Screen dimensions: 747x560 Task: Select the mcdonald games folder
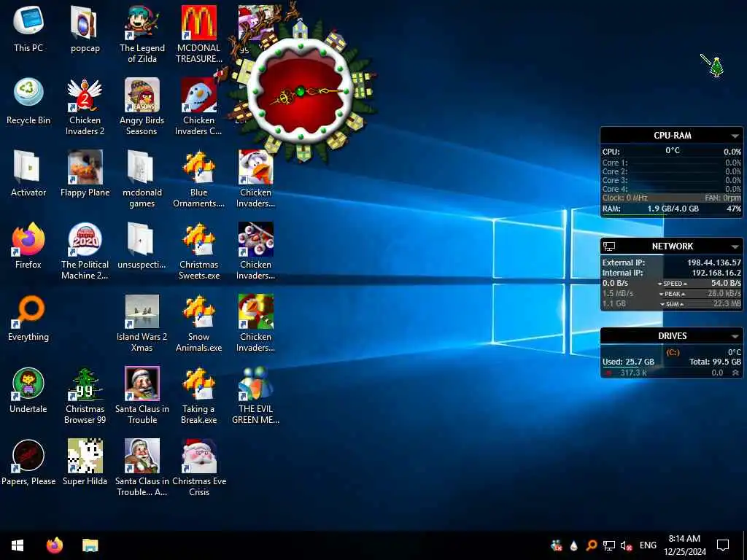(142, 179)
